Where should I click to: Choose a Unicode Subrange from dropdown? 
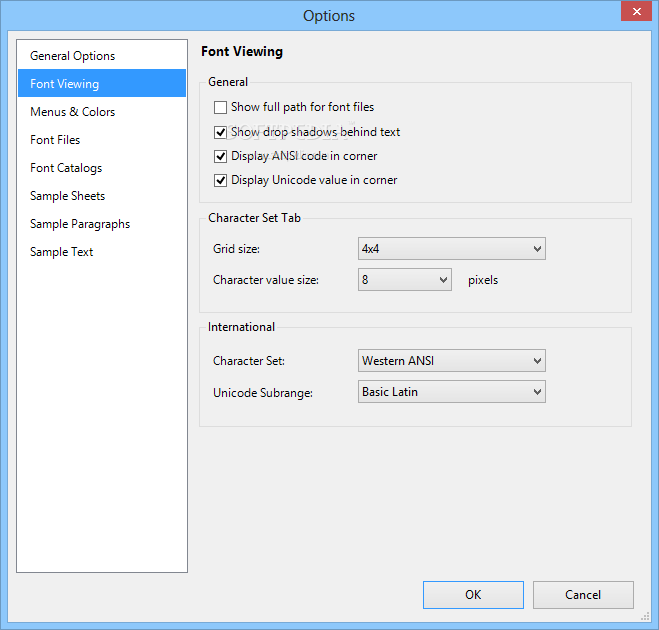click(x=452, y=392)
